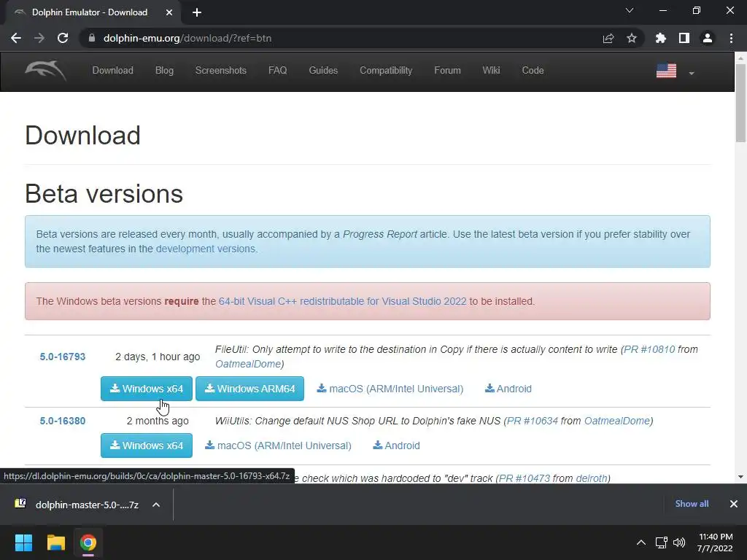The width and height of the screenshot is (747, 560).
Task: Open PR #10634 link
Action: point(532,421)
